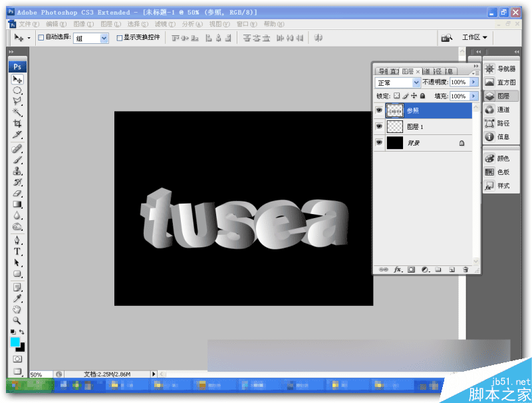The image size is (532, 403).
Task: Pick the Zoom magnifier tool
Action: click(x=17, y=320)
